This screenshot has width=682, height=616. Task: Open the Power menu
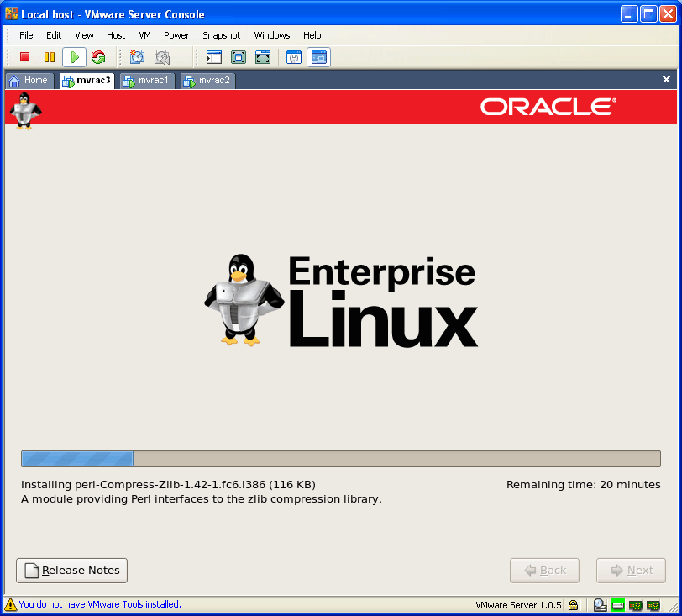[176, 35]
